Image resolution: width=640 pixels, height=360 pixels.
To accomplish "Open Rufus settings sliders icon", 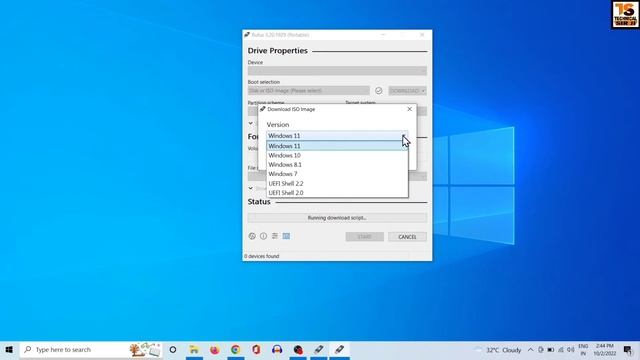I will tap(275, 236).
